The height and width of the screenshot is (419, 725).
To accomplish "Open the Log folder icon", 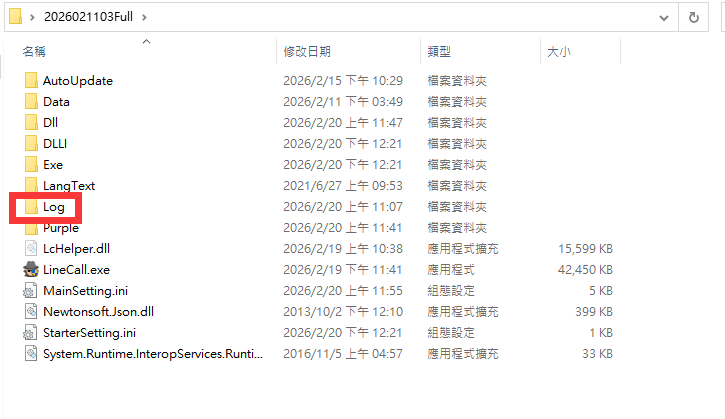I will click(x=31, y=207).
